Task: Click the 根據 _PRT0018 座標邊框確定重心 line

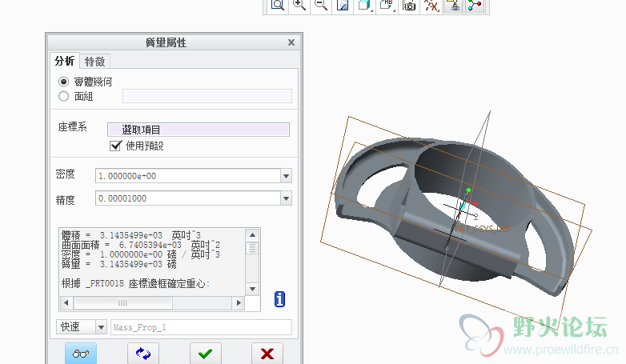Action: 136,284
